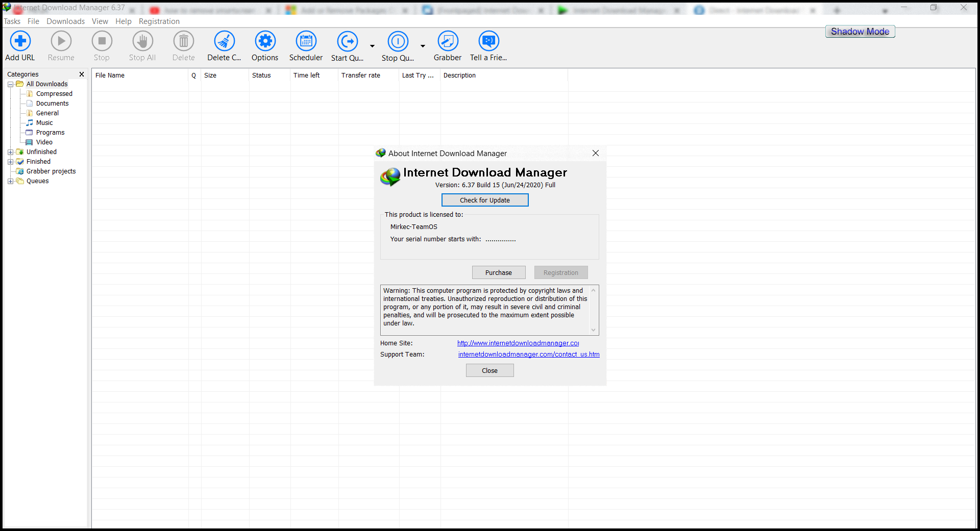Select Finished category label

point(38,162)
